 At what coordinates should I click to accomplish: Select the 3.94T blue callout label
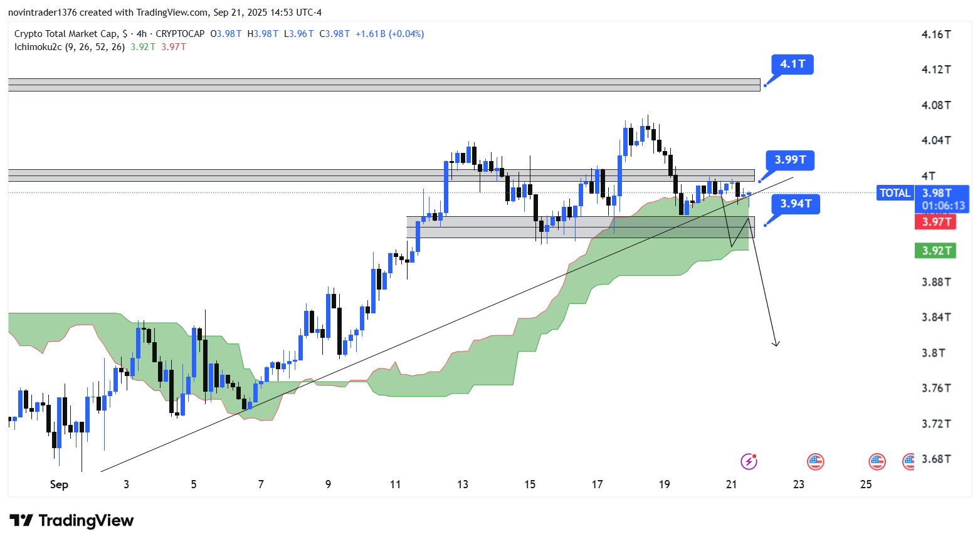click(795, 204)
